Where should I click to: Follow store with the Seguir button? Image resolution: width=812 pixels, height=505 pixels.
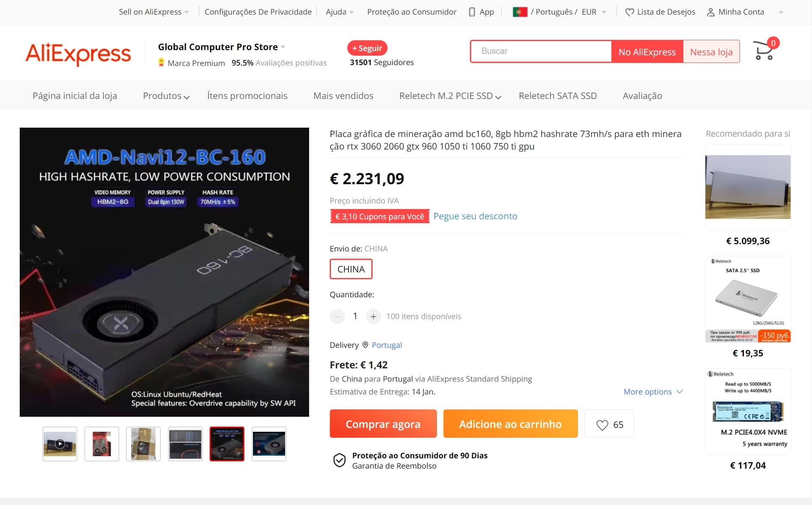tap(367, 48)
